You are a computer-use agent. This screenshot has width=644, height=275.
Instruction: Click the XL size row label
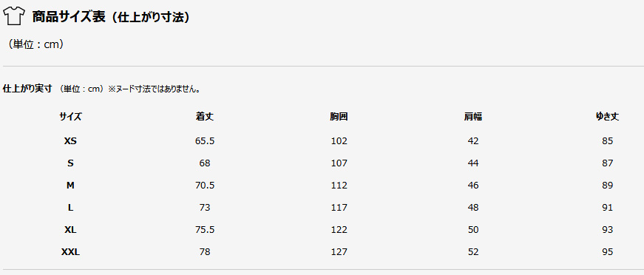click(70, 230)
